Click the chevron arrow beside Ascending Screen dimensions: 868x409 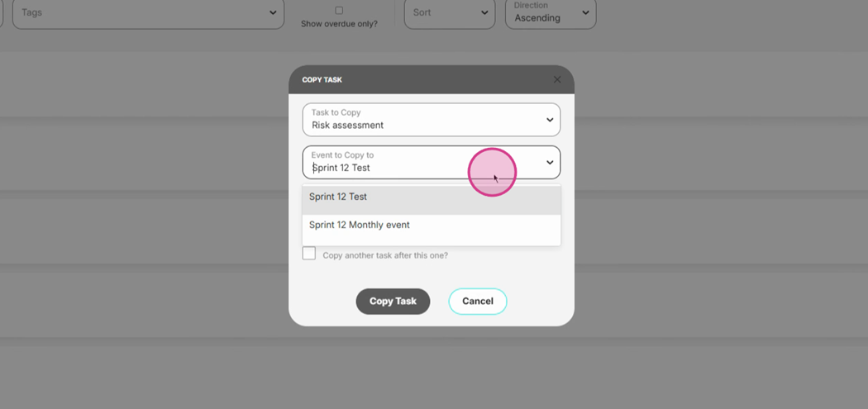[x=585, y=12]
